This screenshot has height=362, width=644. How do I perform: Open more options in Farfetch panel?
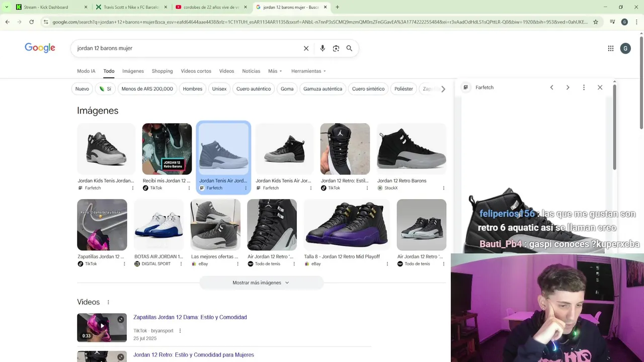[x=584, y=87]
